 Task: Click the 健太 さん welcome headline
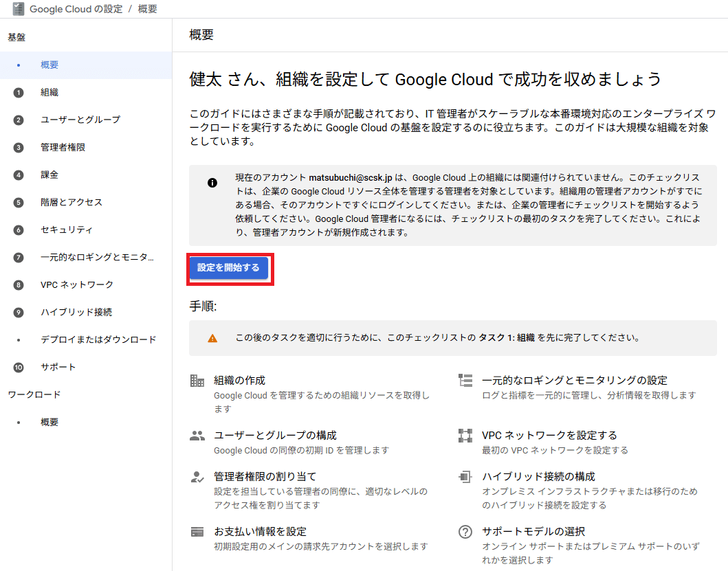[x=425, y=80]
